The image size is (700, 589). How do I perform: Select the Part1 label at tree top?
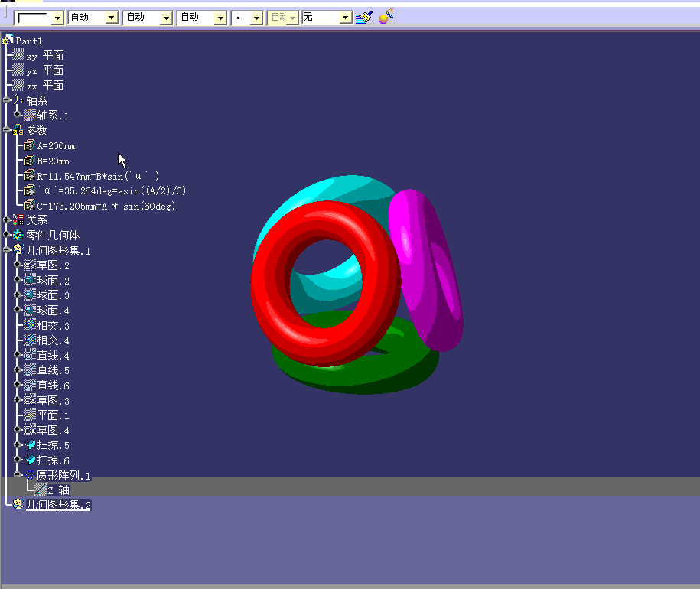[29, 41]
